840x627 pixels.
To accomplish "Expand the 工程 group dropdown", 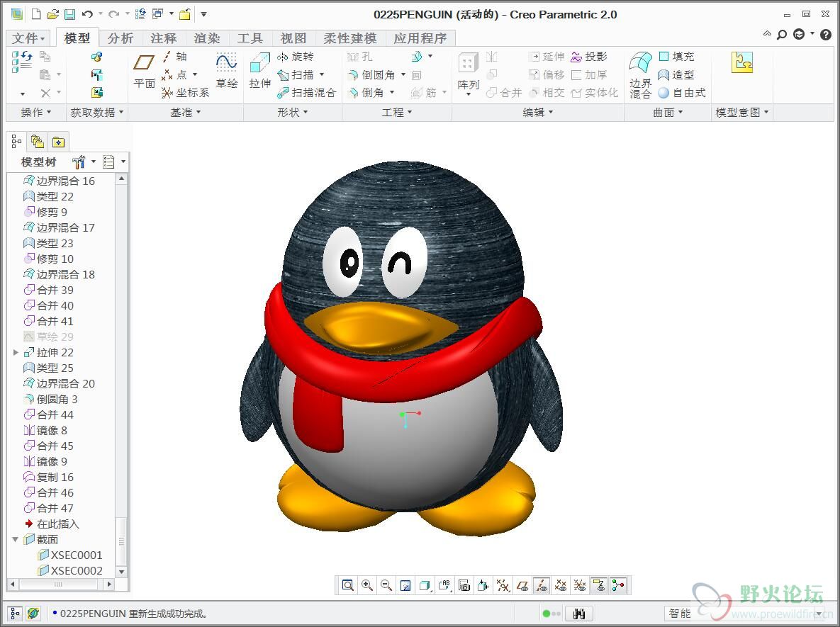I will point(396,113).
